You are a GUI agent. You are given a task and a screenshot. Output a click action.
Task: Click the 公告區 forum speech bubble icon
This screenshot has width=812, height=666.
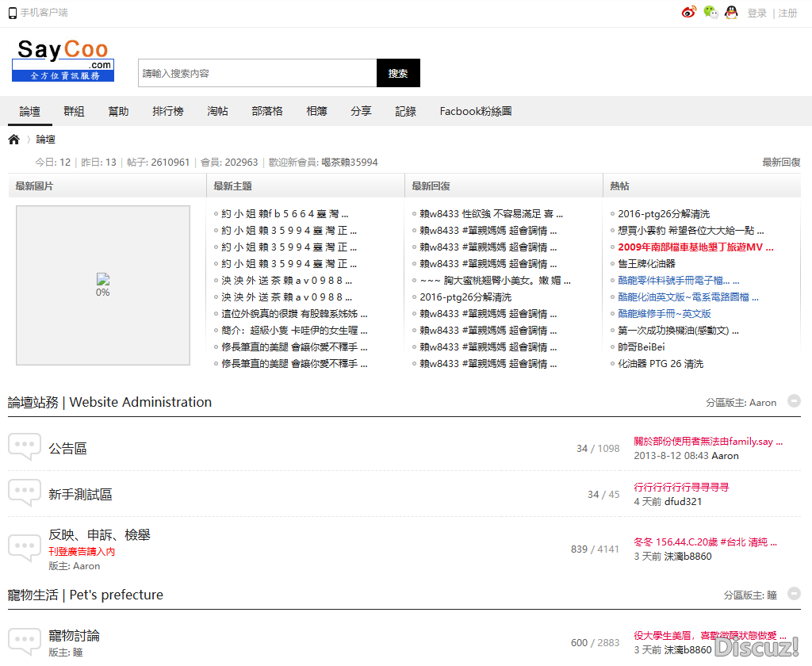tap(24, 447)
